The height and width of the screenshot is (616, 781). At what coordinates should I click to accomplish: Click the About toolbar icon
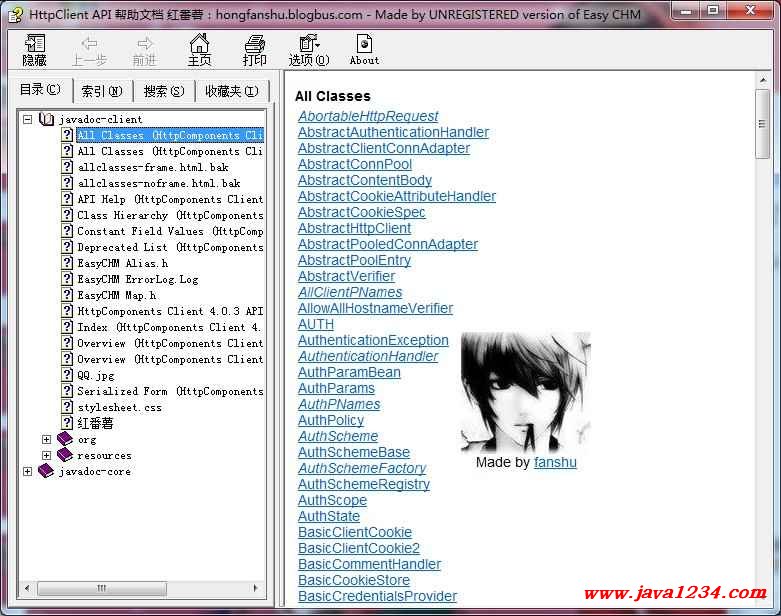pyautogui.click(x=364, y=45)
